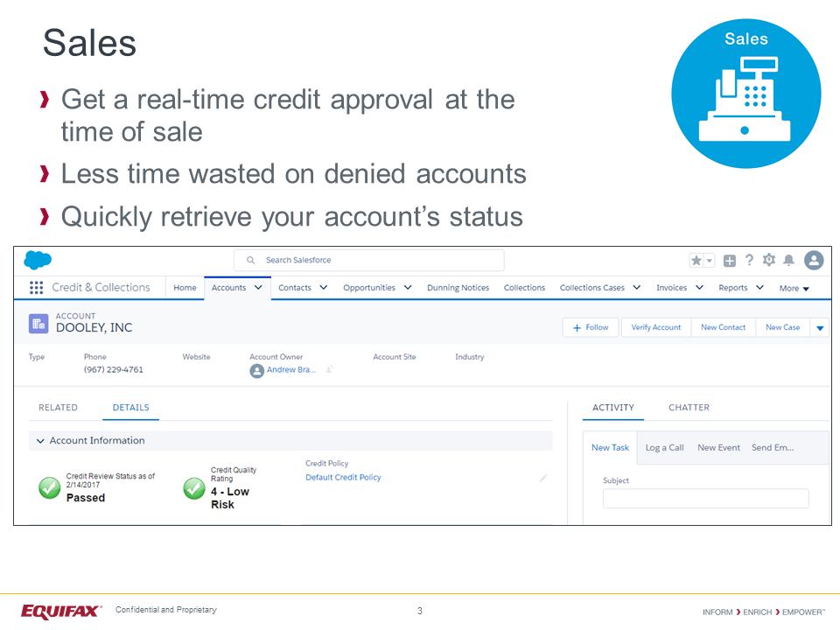Collapse the Account Information section

pos(40,441)
